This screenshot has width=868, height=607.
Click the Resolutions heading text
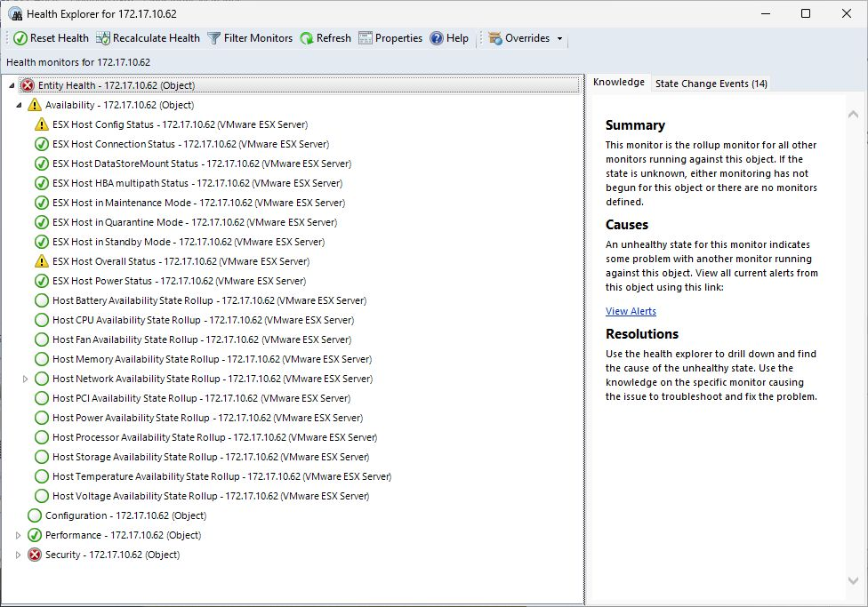(641, 333)
